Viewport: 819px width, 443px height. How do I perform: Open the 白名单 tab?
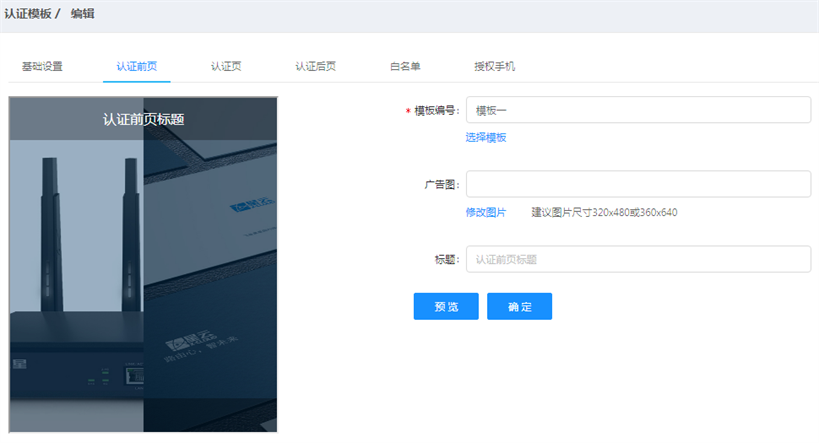pyautogui.click(x=405, y=66)
